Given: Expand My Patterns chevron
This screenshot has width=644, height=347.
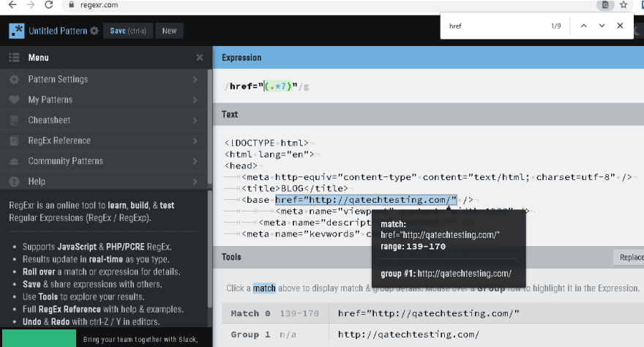Looking at the screenshot, I should coord(195,100).
